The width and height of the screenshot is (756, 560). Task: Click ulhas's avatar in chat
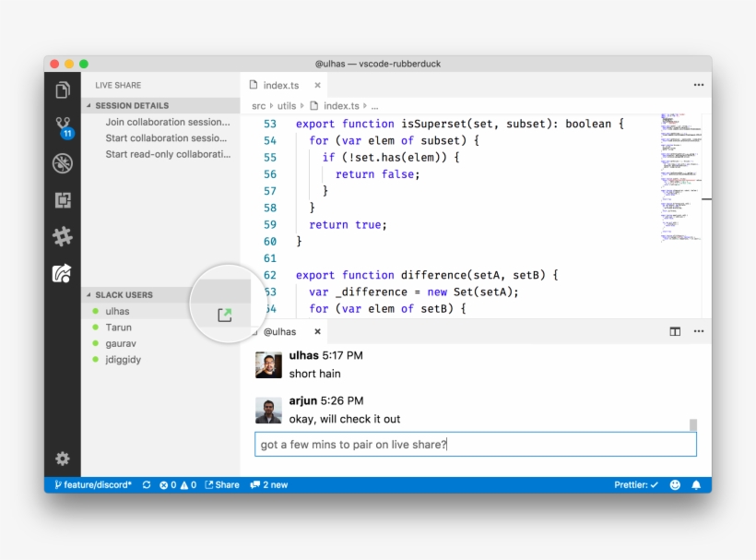(268, 364)
